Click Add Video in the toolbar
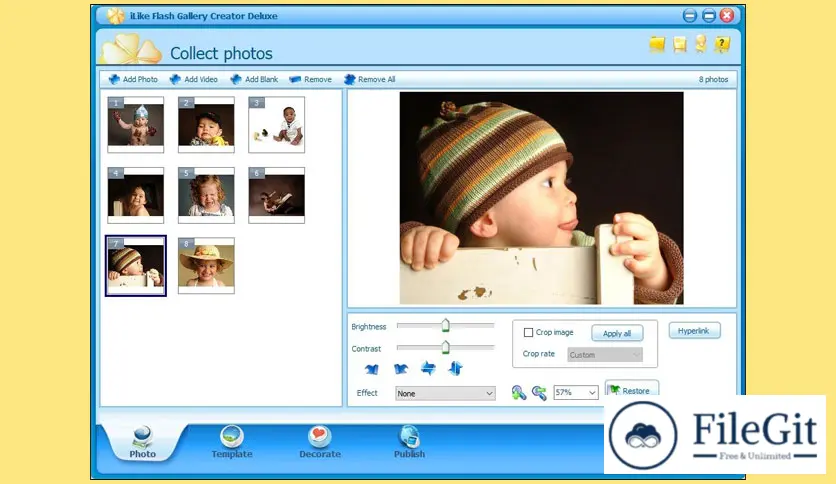836x484 pixels. click(194, 79)
